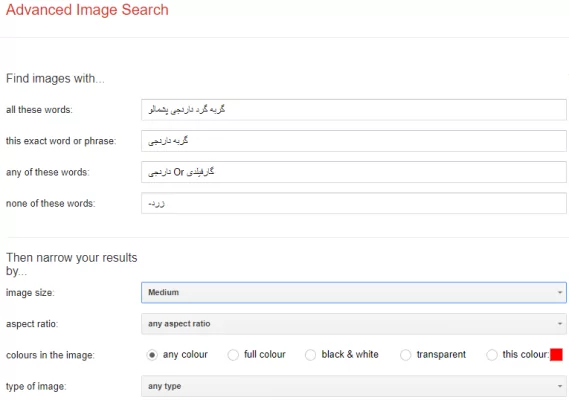Viewport: 569px width, 400px height.
Task: Click the 'type of image:' label
Action: 36,386
